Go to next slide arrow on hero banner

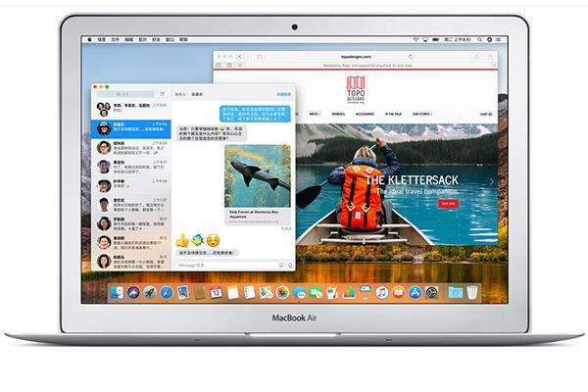pyautogui.click(x=491, y=181)
